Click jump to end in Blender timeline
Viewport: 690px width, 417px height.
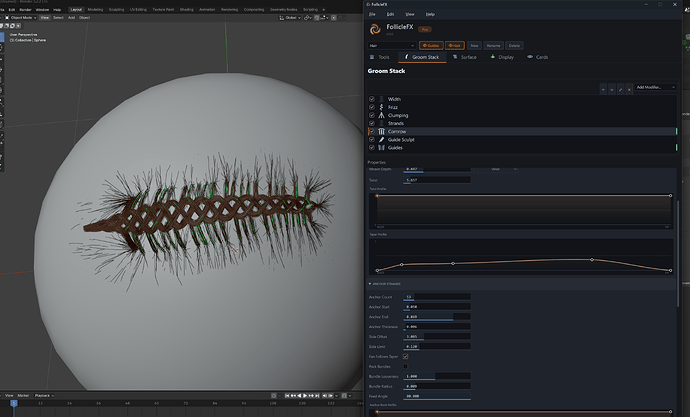tap(316, 395)
